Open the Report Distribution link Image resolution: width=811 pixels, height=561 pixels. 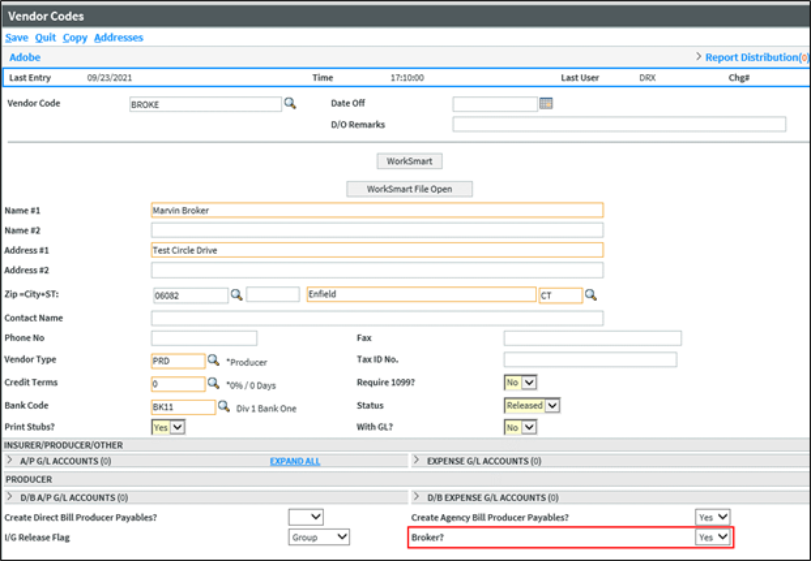click(x=752, y=58)
